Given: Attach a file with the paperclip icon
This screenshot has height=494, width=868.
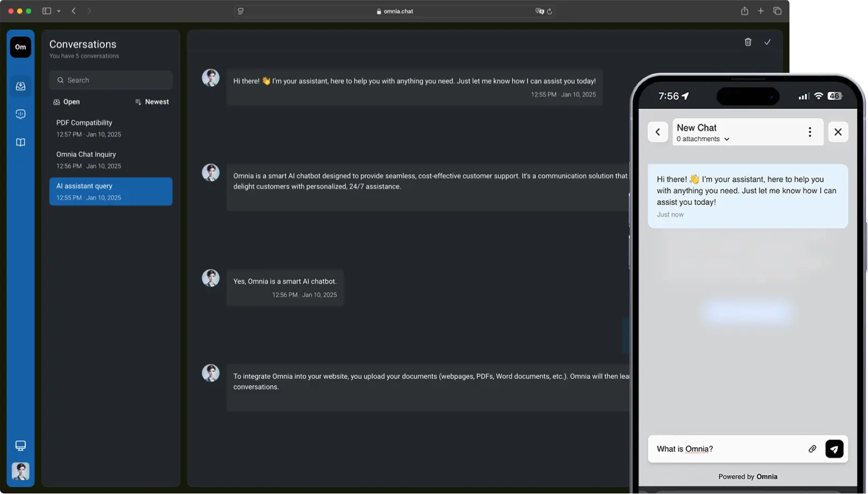Looking at the screenshot, I should 813,449.
